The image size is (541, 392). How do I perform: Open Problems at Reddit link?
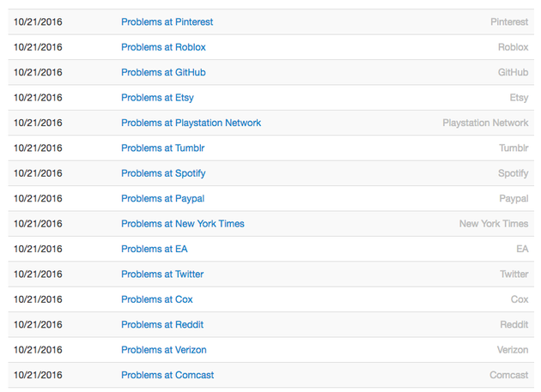click(162, 324)
